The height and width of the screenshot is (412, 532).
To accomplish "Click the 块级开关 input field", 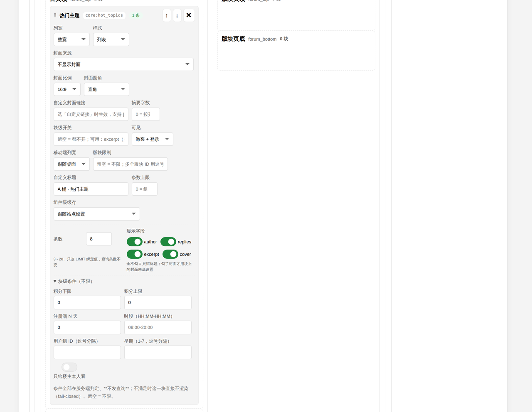I will (91, 139).
